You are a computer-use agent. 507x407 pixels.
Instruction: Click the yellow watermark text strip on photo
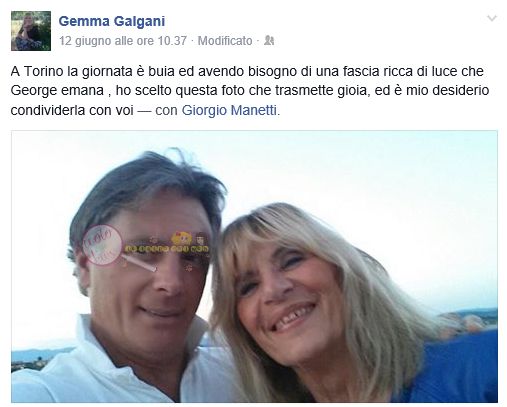[167, 249]
